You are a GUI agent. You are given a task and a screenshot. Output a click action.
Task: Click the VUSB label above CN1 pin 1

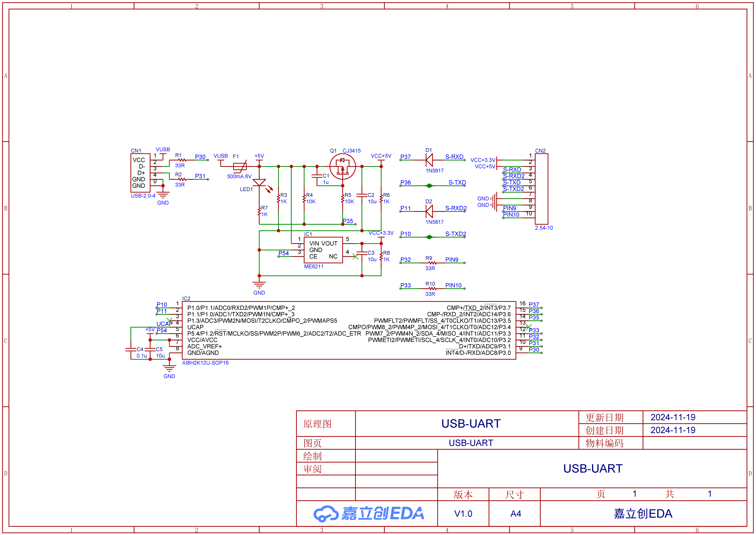163,150
